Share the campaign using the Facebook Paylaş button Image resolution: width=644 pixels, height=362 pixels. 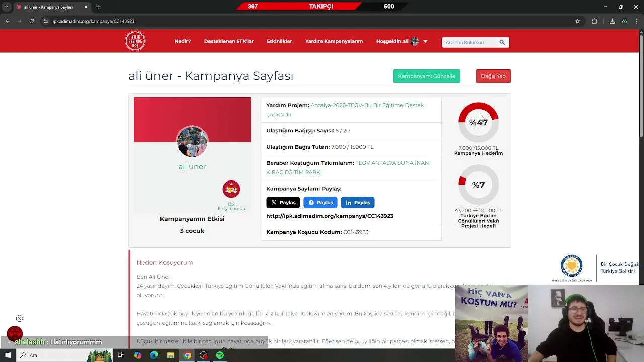(x=320, y=202)
